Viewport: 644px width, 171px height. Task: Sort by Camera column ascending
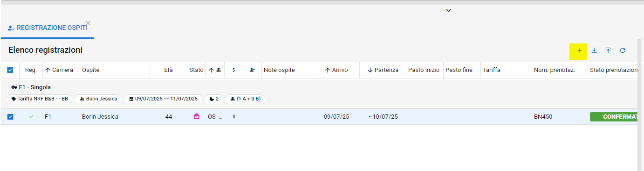point(59,70)
